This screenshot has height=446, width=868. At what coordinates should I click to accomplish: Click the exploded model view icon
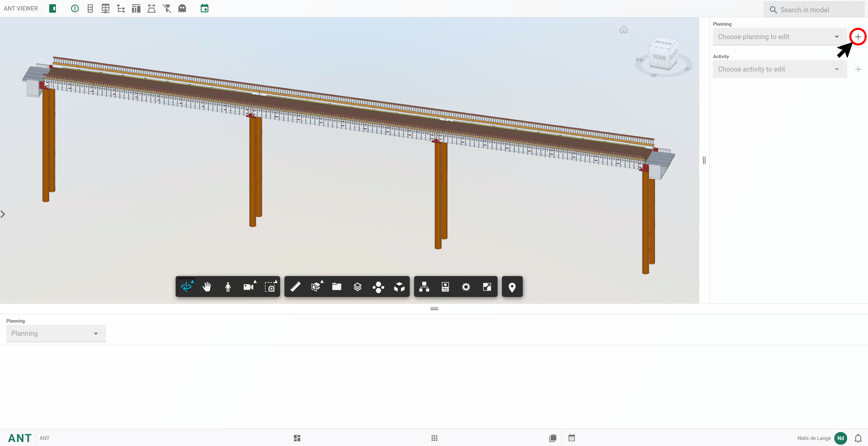(x=399, y=287)
